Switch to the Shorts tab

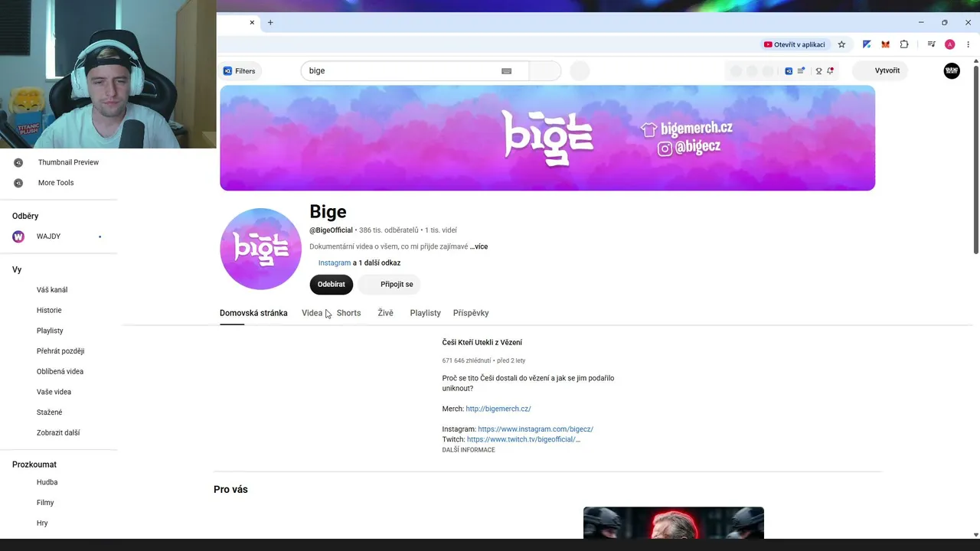[x=348, y=313]
